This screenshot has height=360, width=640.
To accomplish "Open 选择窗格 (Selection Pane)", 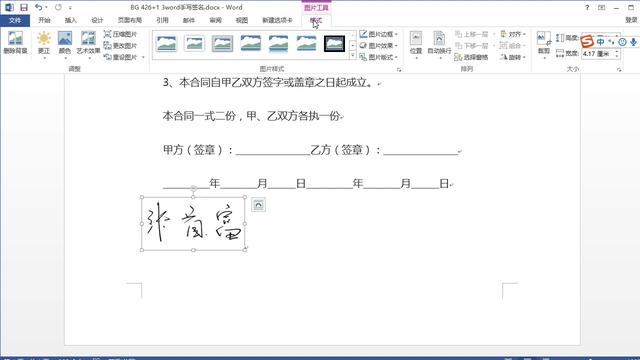I will click(x=471, y=58).
